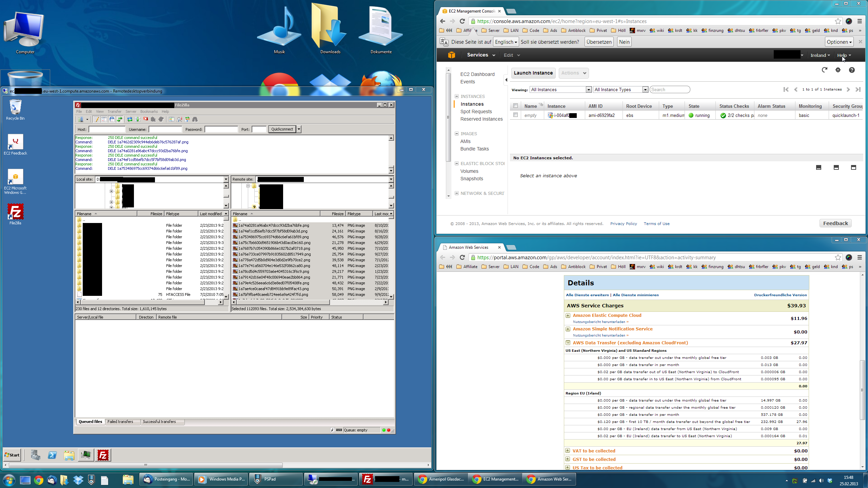The image size is (868, 488).
Task: Open Chrome menu in EC2 console window
Action: (x=860, y=21)
